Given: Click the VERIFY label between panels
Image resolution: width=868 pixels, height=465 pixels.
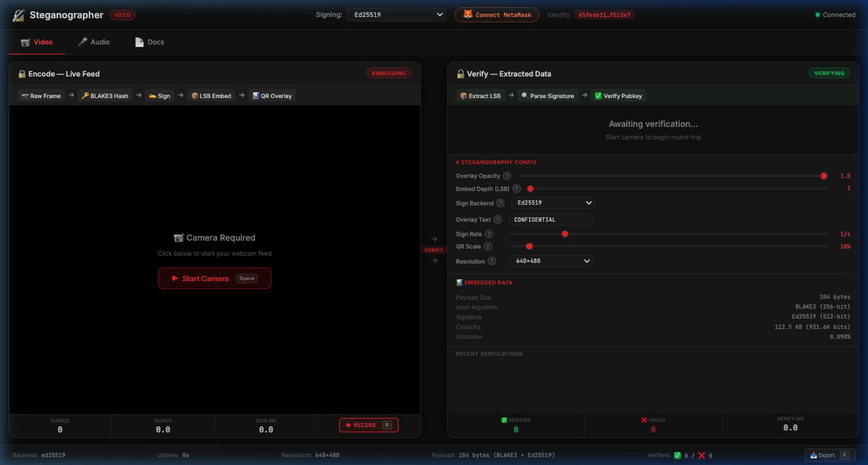Looking at the screenshot, I should point(433,250).
